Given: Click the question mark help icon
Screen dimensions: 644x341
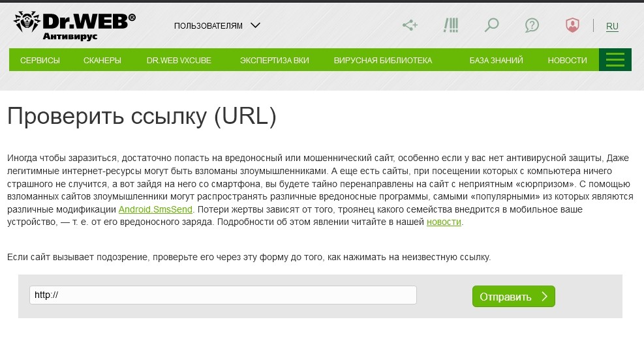Looking at the screenshot, I should [532, 25].
